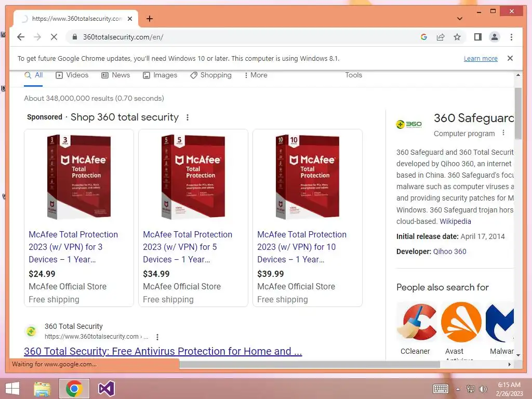Close the 360totalsecurity tab

coord(129,19)
